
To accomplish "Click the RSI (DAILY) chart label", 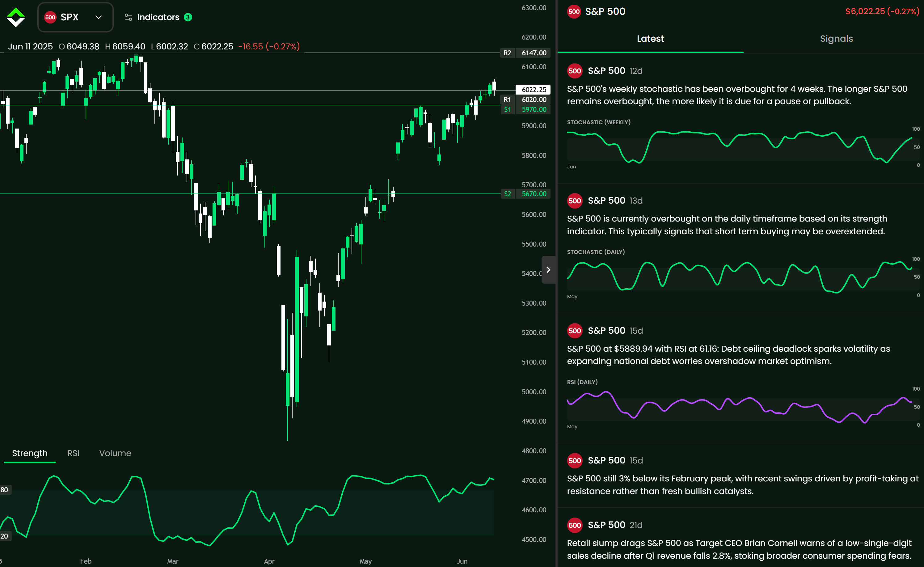I will click(582, 382).
